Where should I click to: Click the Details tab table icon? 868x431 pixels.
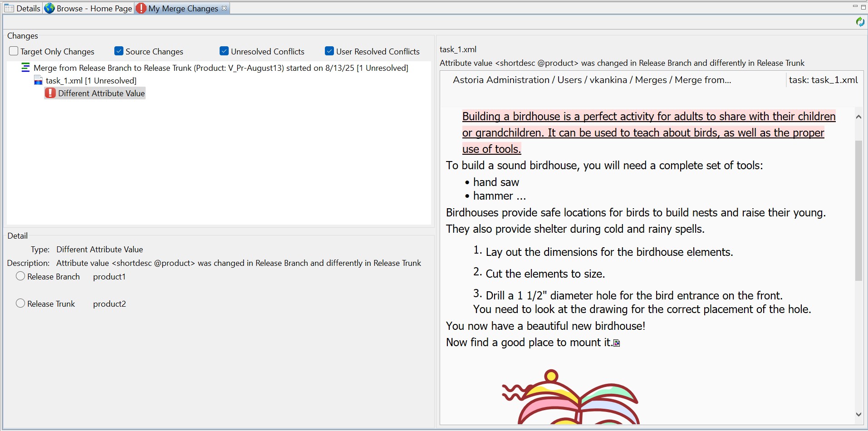(x=9, y=8)
